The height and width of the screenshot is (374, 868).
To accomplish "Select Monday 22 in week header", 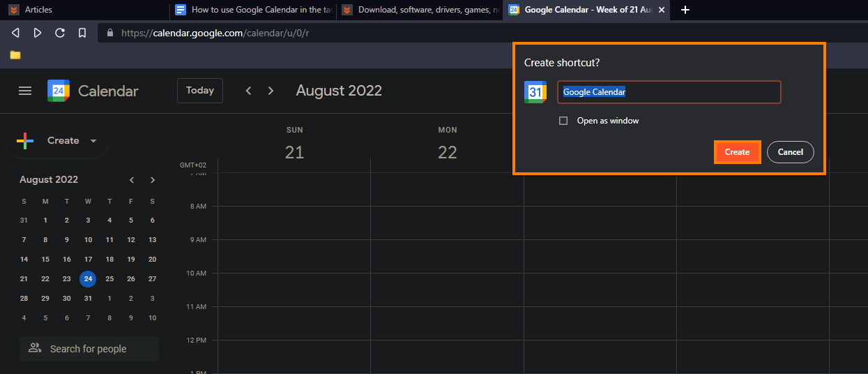I will coord(448,152).
